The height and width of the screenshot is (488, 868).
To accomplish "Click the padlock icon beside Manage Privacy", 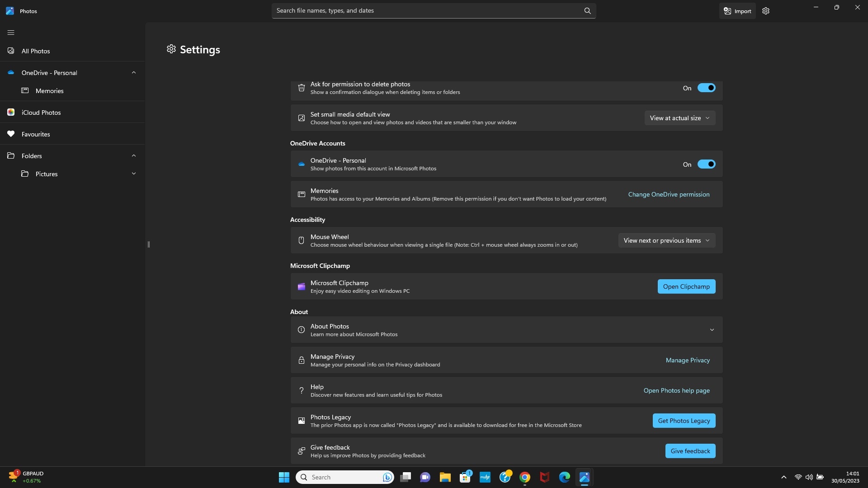I will [301, 360].
